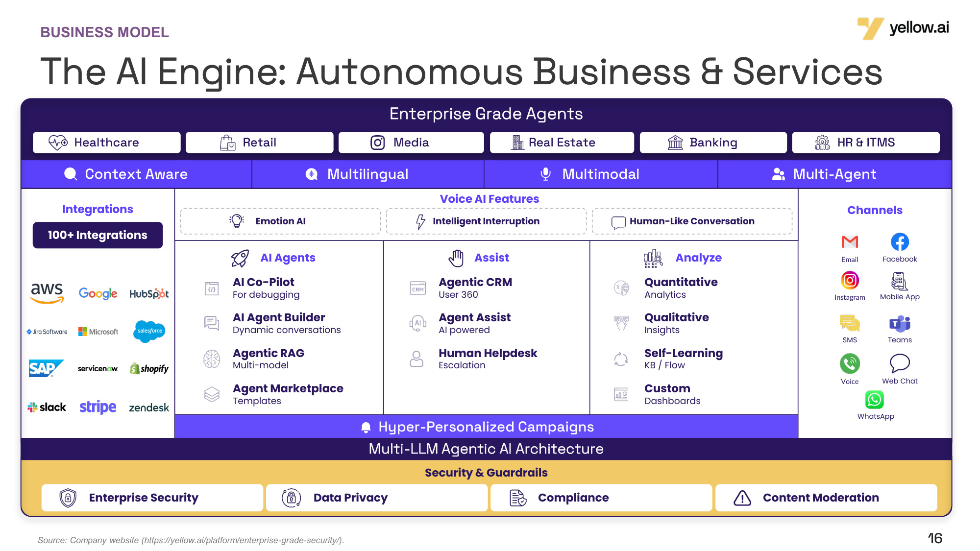The width and height of the screenshot is (980, 551).
Task: Click the source citation footnote text
Action: (x=191, y=540)
